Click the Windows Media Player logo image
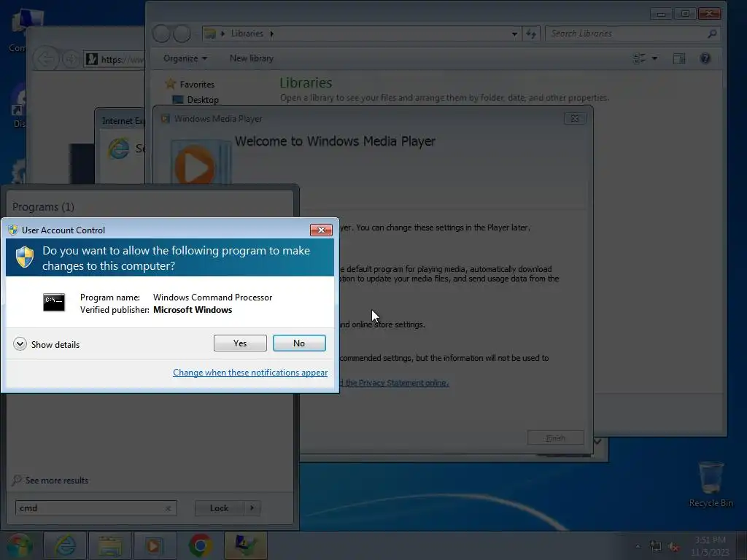The width and height of the screenshot is (747, 560). pos(201,162)
